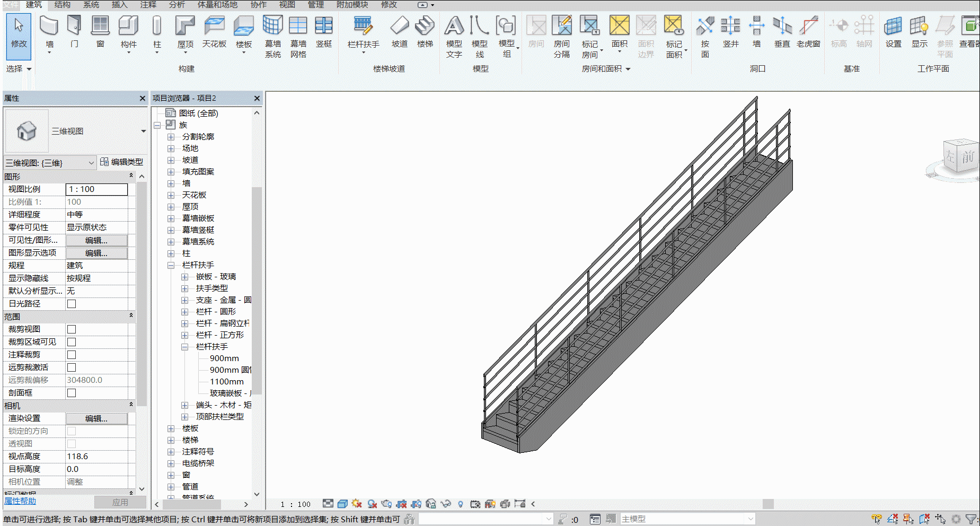Toggle the 日光路径 checkbox
Screen dimensions: 980x526
click(x=72, y=304)
